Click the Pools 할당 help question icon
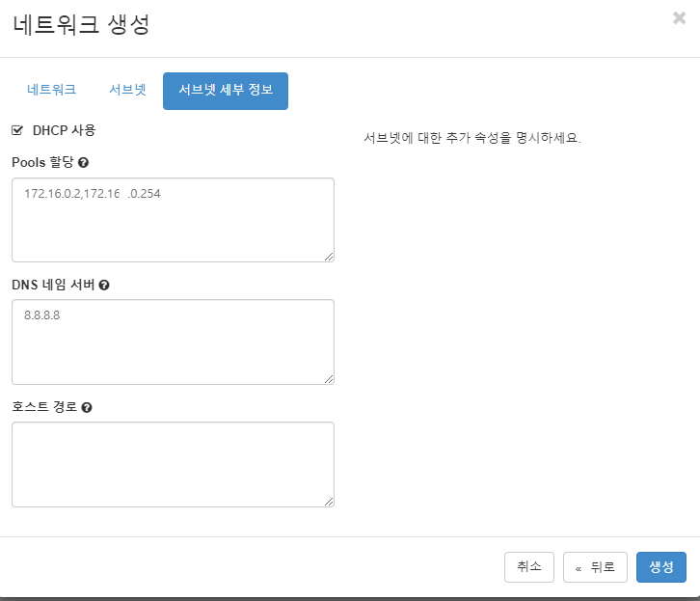The width and height of the screenshot is (700, 601). [x=83, y=162]
